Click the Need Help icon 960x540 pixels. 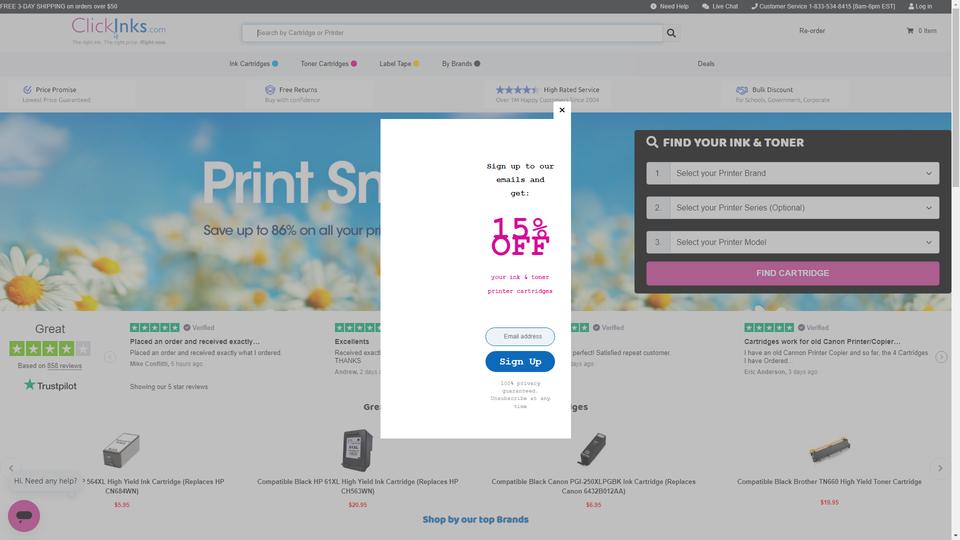[653, 6]
